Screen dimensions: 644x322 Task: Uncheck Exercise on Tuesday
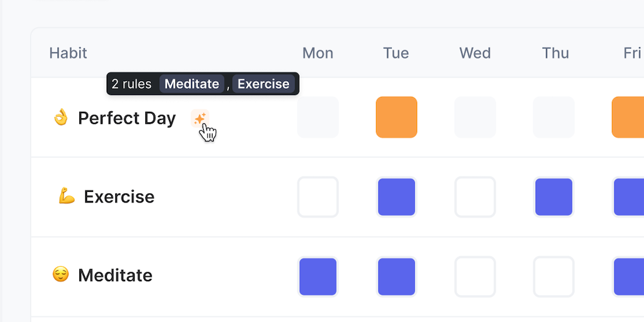[396, 197]
